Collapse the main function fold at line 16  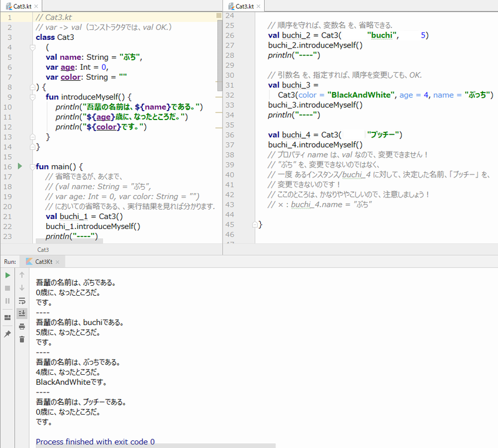click(32, 166)
